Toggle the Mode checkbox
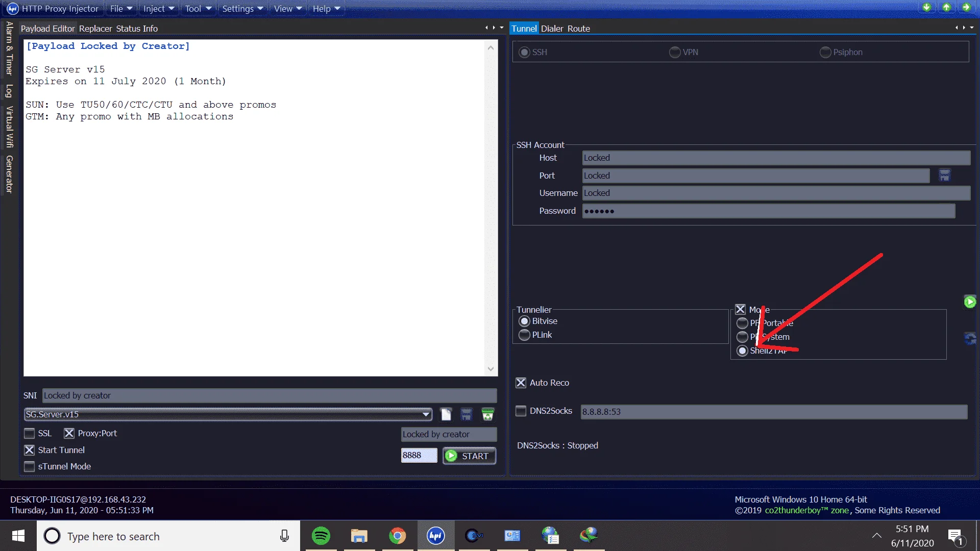The image size is (980, 551). [x=740, y=309]
